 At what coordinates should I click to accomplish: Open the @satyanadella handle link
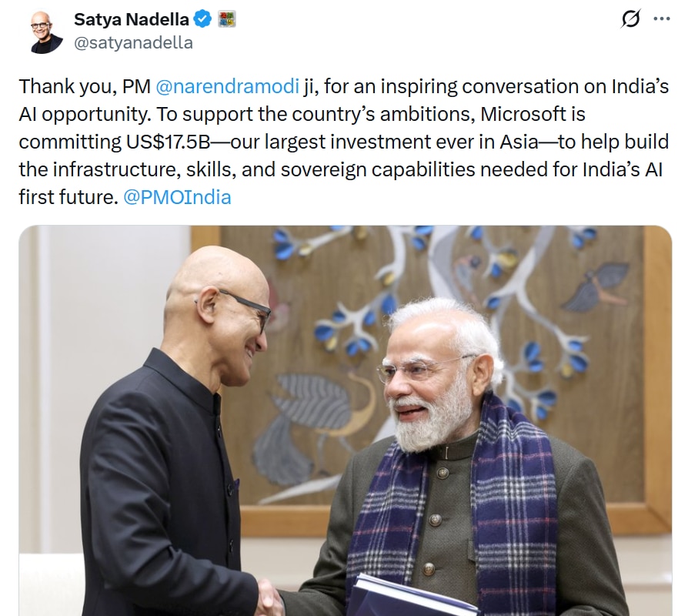click(133, 43)
